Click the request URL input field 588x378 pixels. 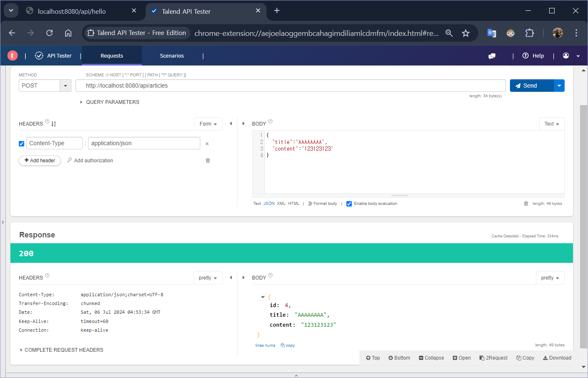290,86
